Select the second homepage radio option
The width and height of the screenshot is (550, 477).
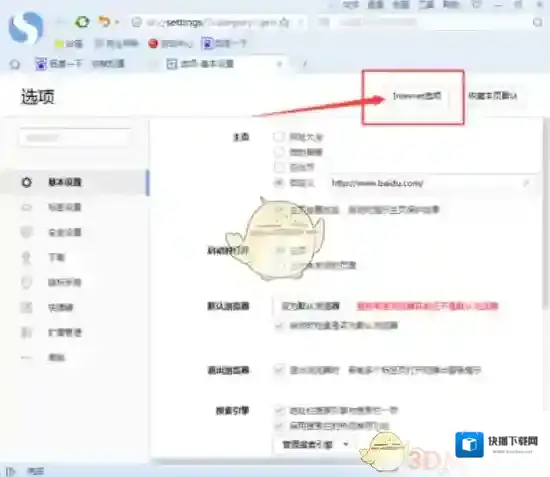279,152
